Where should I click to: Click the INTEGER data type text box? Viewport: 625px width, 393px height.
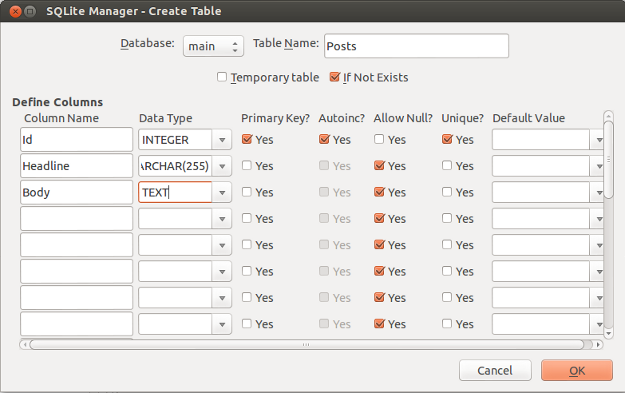[175, 140]
